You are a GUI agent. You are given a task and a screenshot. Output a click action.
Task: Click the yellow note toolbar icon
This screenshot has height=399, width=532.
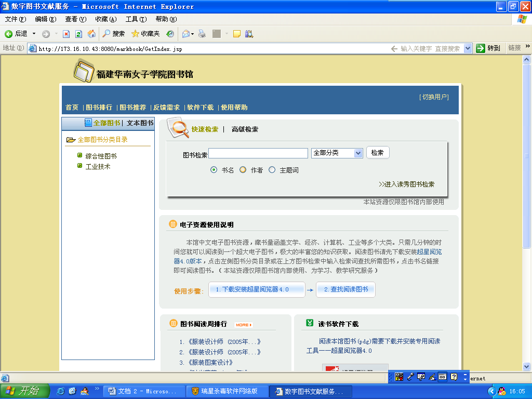237,34
